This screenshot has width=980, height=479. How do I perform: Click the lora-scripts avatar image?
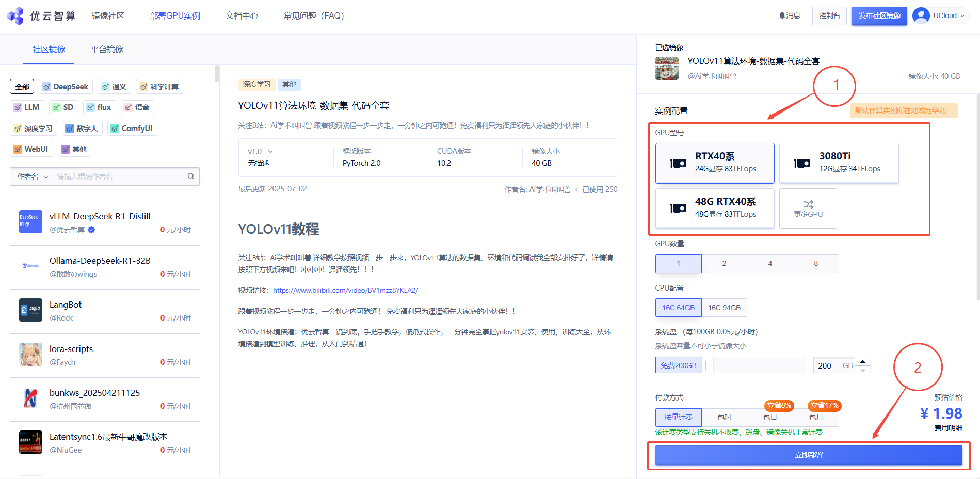(x=30, y=354)
